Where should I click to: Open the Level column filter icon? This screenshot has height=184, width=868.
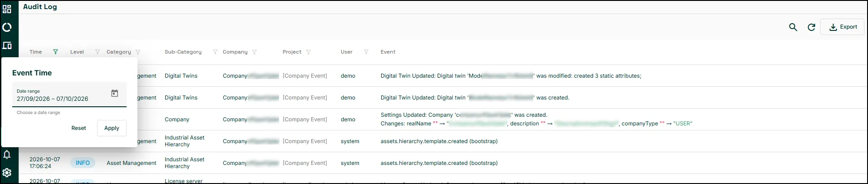pos(97,52)
